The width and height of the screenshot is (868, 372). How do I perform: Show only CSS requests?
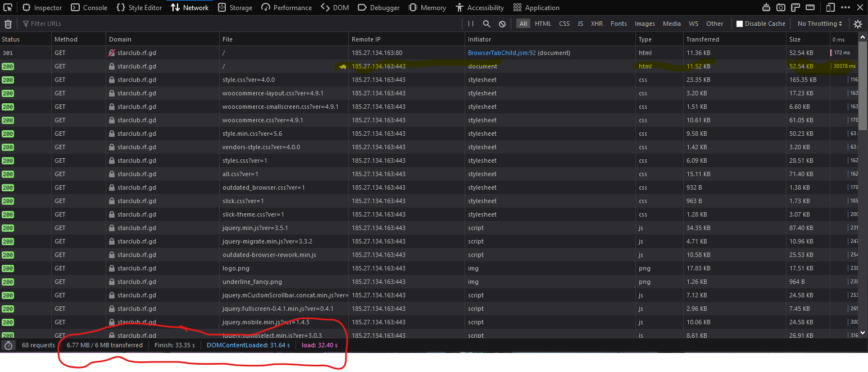tap(564, 24)
